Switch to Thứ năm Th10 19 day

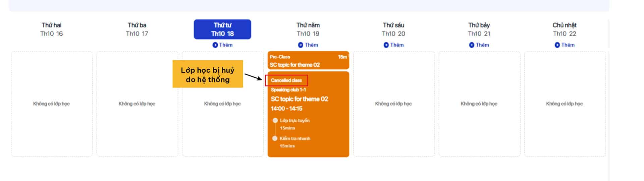point(308,29)
